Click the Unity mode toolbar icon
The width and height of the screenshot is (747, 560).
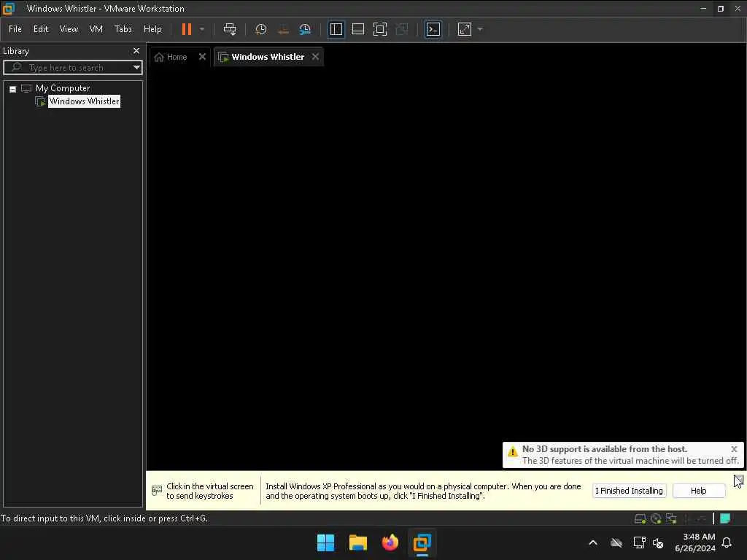(x=402, y=29)
